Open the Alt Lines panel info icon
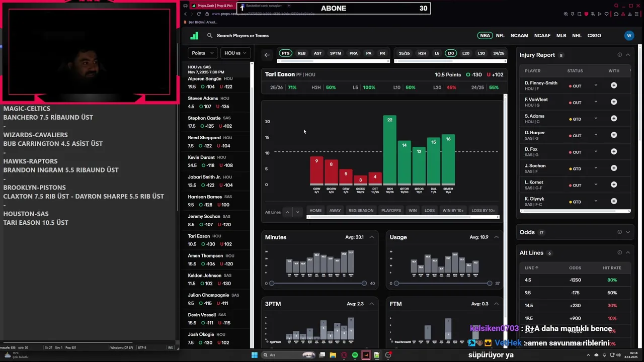This screenshot has width=644, height=362. (x=620, y=253)
